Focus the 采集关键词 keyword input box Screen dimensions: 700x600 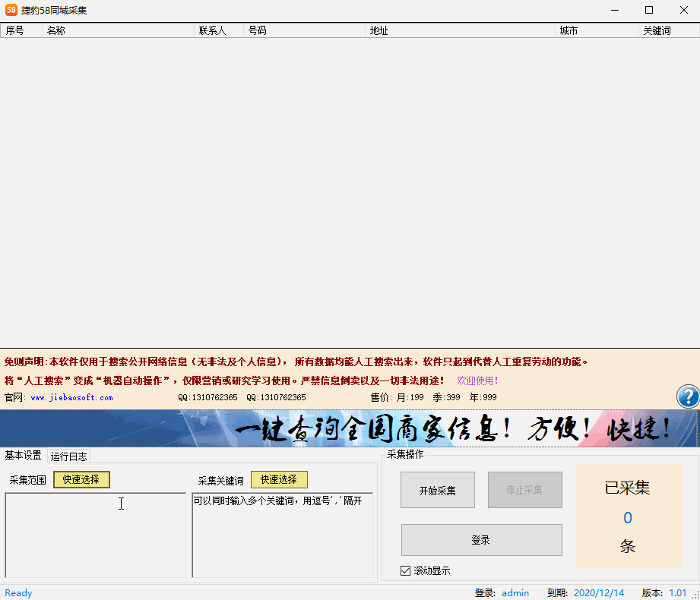point(283,535)
